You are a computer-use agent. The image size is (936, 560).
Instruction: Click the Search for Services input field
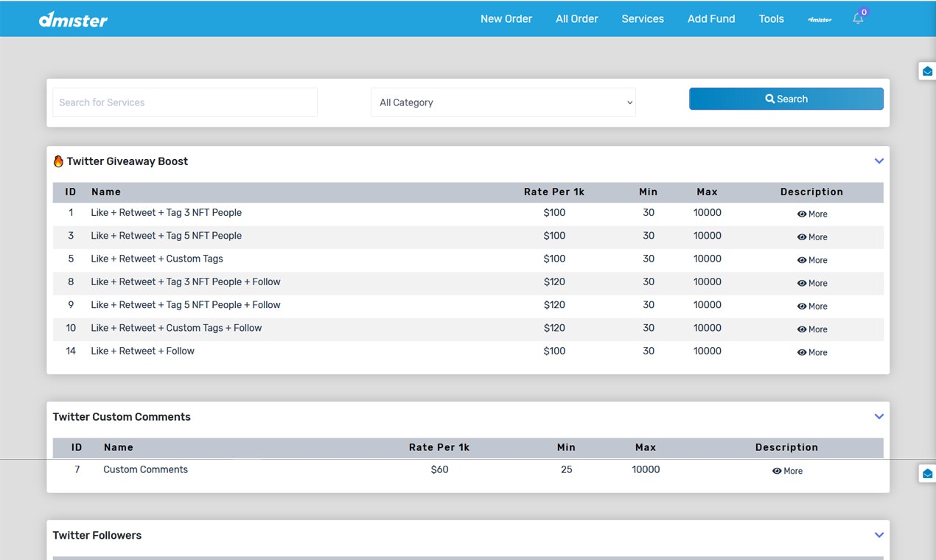[x=185, y=102]
